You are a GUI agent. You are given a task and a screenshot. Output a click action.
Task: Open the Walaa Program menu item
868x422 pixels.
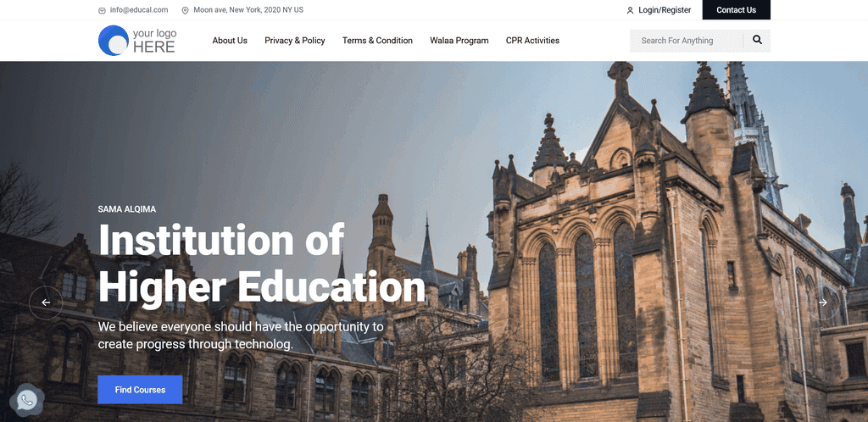tap(459, 41)
